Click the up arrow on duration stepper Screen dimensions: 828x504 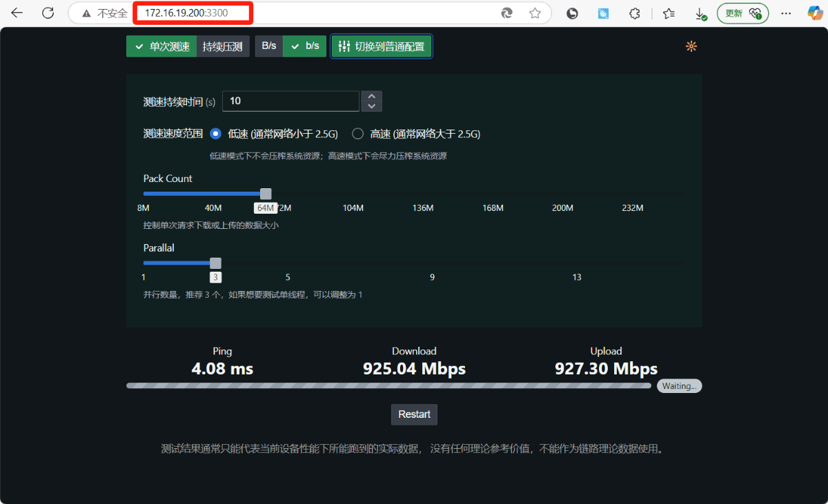click(x=371, y=97)
